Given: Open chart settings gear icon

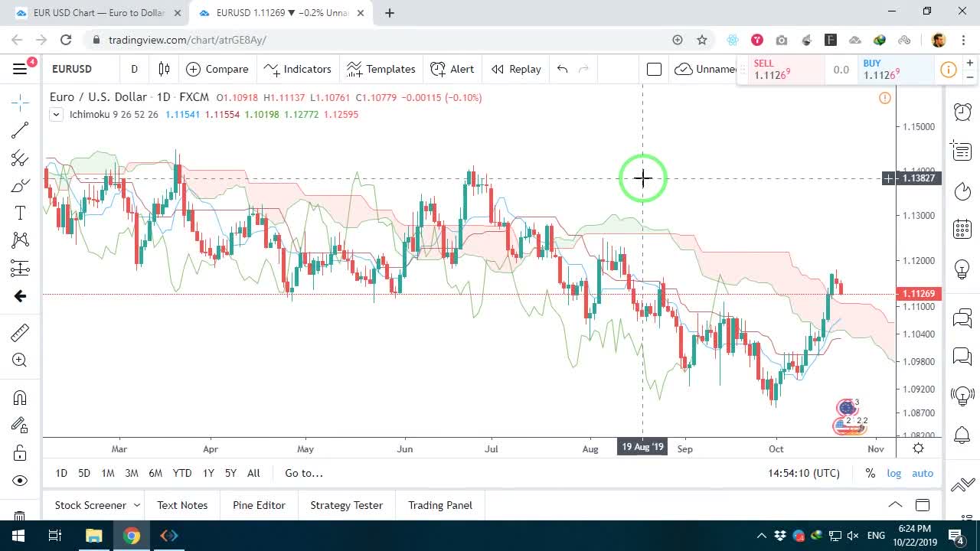Looking at the screenshot, I should pos(918,448).
